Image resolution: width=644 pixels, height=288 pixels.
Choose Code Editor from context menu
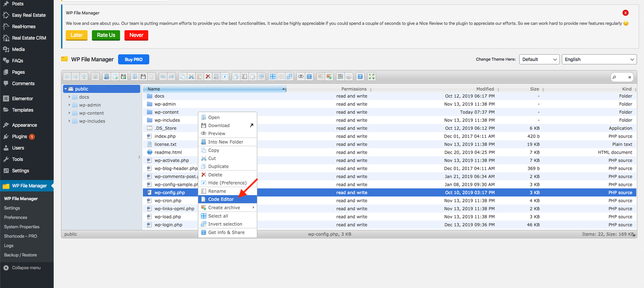click(227, 200)
